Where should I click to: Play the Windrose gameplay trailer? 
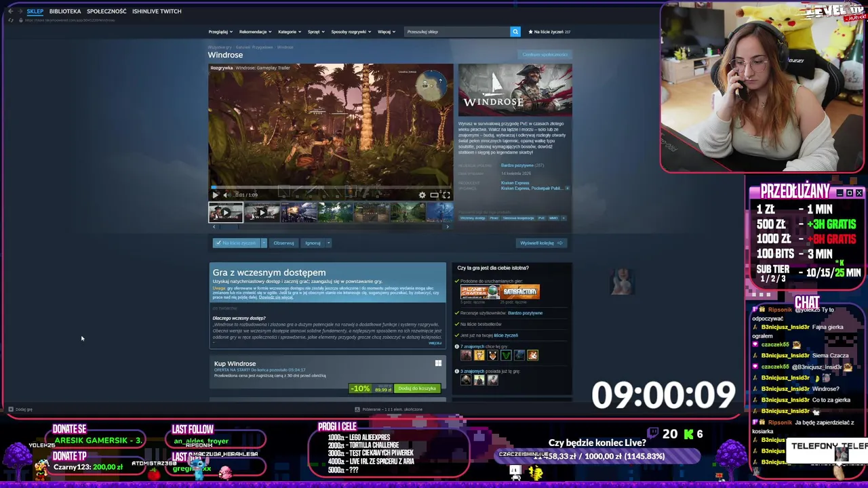tap(216, 195)
